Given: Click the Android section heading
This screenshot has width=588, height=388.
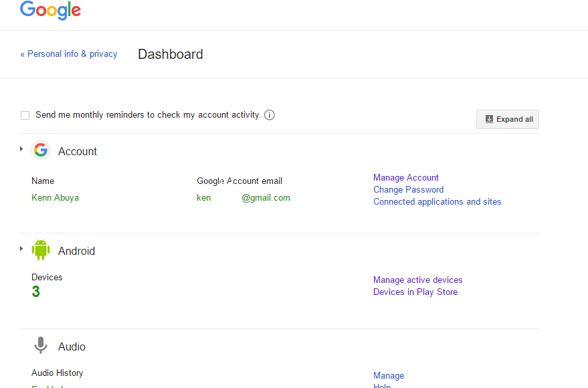Looking at the screenshot, I should [76, 251].
